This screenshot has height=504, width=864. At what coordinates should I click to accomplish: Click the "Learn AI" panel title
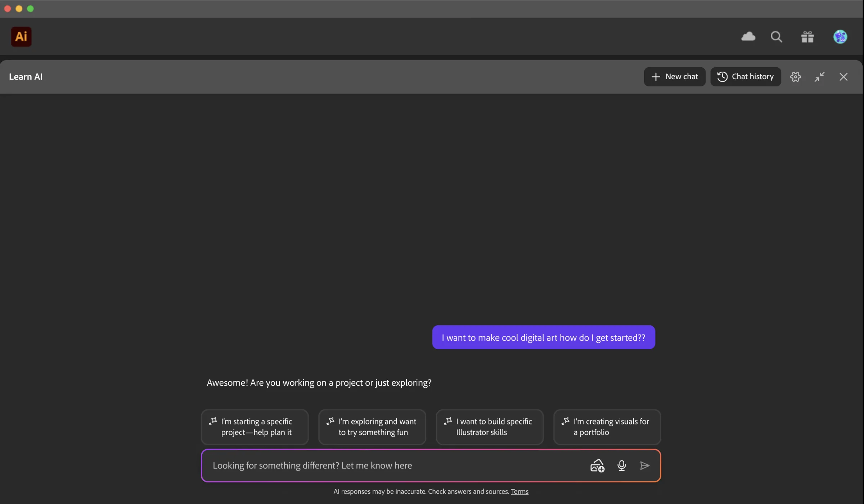[x=26, y=77]
